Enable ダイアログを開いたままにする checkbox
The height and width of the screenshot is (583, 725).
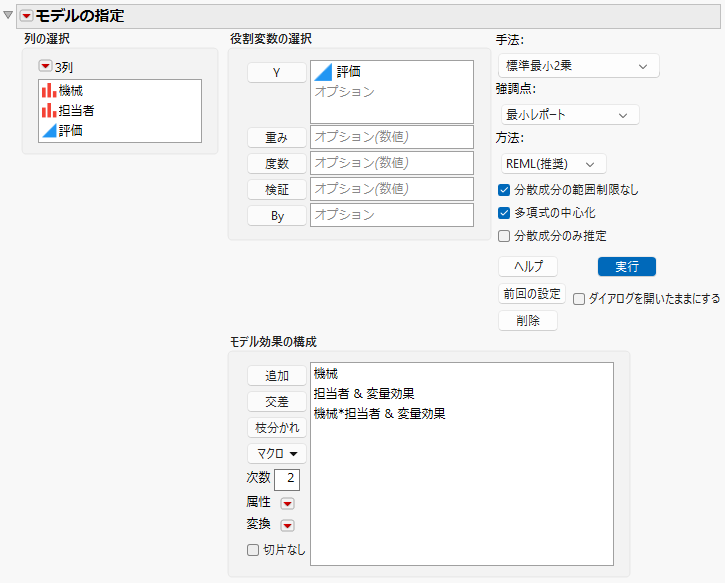578,299
